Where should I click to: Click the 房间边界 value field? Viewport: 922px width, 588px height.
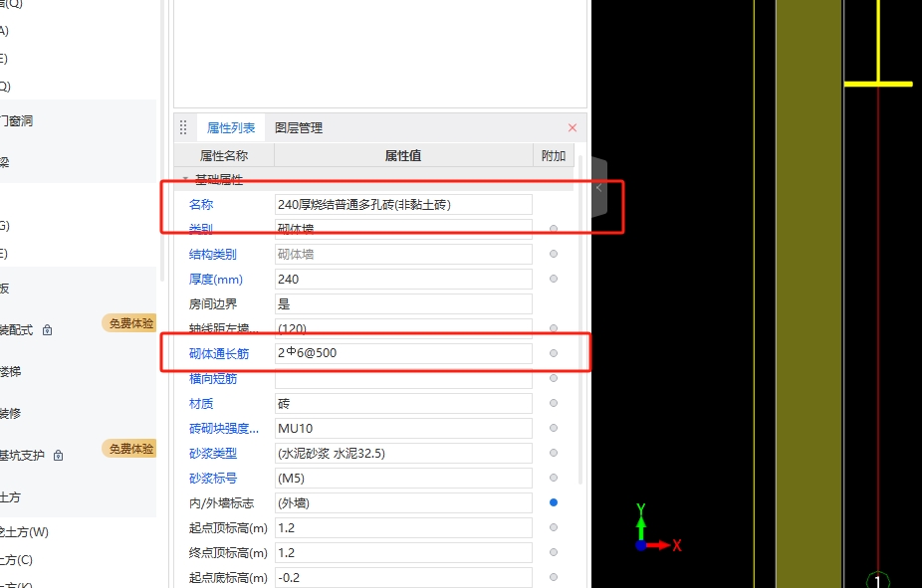click(x=403, y=303)
